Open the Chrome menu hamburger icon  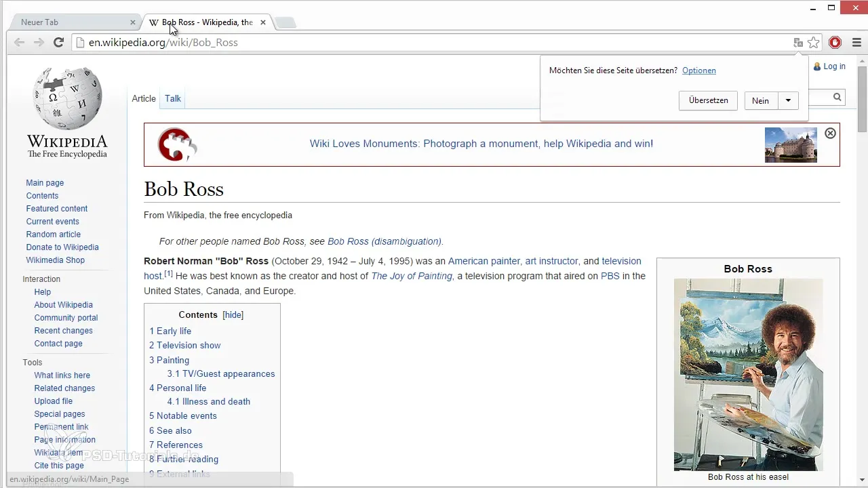[856, 43]
